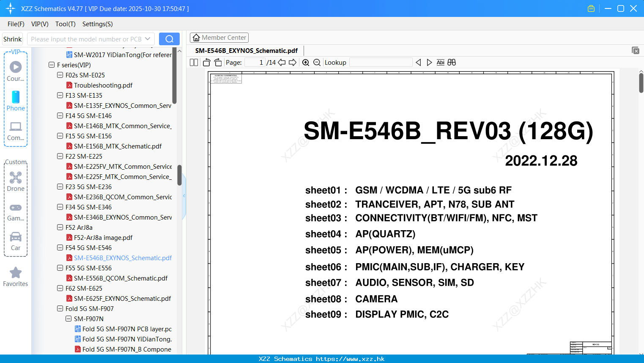
Task: Open Fold 5G SM-F907N_B Component file
Action: 127,349
